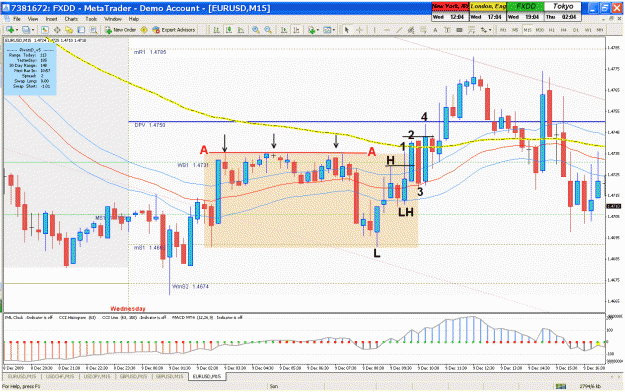Open the Help menu
Image resolution: width=625 pixels, height=392 pixels.
click(x=134, y=19)
